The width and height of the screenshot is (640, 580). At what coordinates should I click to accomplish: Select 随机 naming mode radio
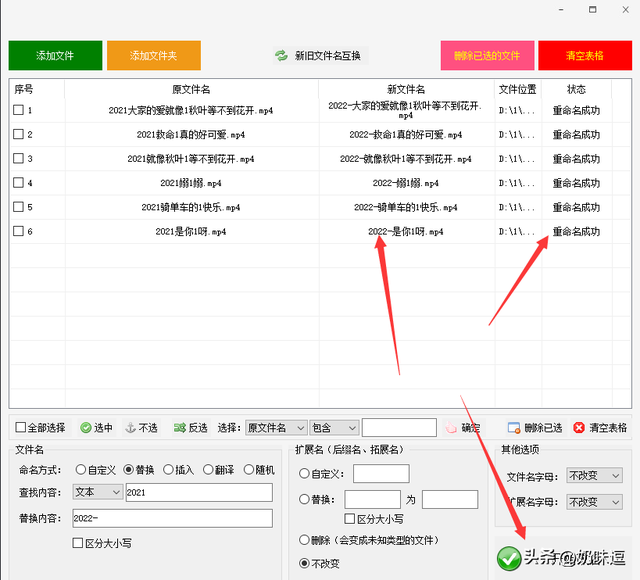[x=249, y=470]
